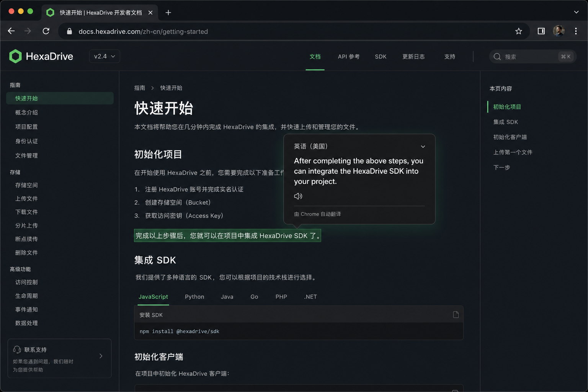This screenshot has width=588, height=392.
Task: Open 项目配置 in the sidebar
Action: coord(26,127)
